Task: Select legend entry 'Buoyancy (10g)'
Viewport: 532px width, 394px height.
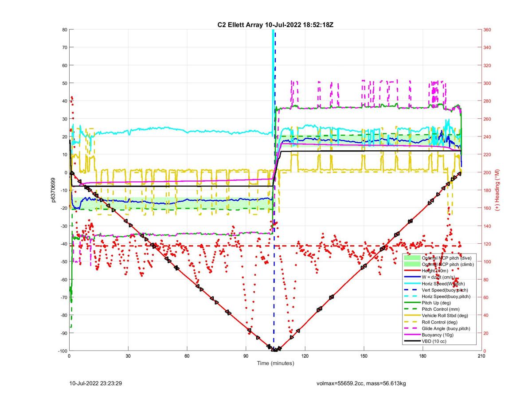Action: coord(429,335)
